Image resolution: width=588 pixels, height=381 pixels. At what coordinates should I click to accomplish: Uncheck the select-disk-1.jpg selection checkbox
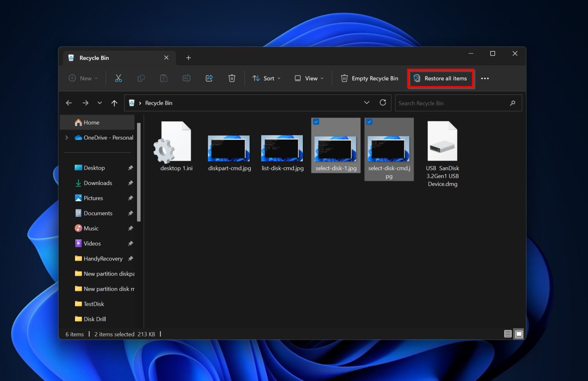pyautogui.click(x=317, y=122)
